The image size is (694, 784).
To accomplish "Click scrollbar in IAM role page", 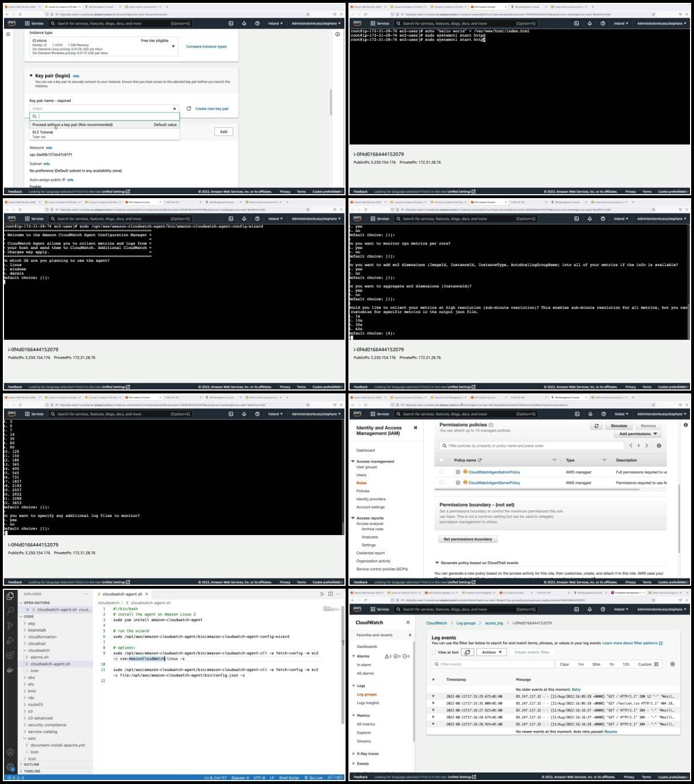I will [679, 518].
